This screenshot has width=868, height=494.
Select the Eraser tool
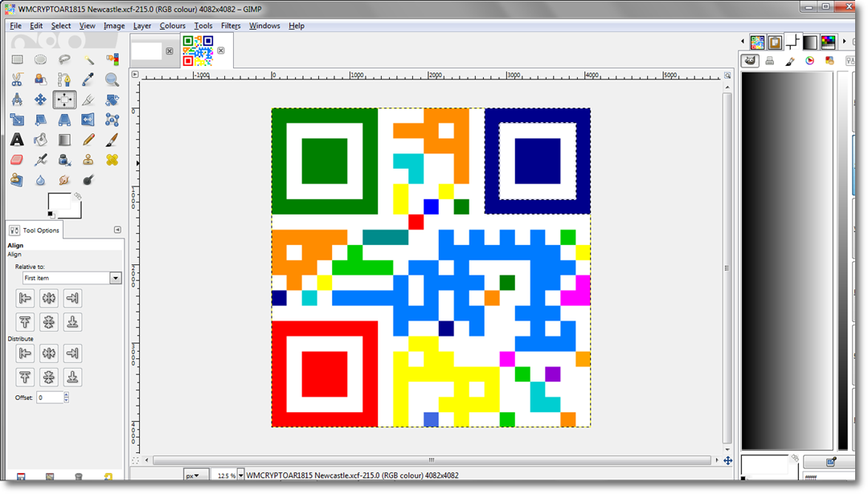(17, 160)
